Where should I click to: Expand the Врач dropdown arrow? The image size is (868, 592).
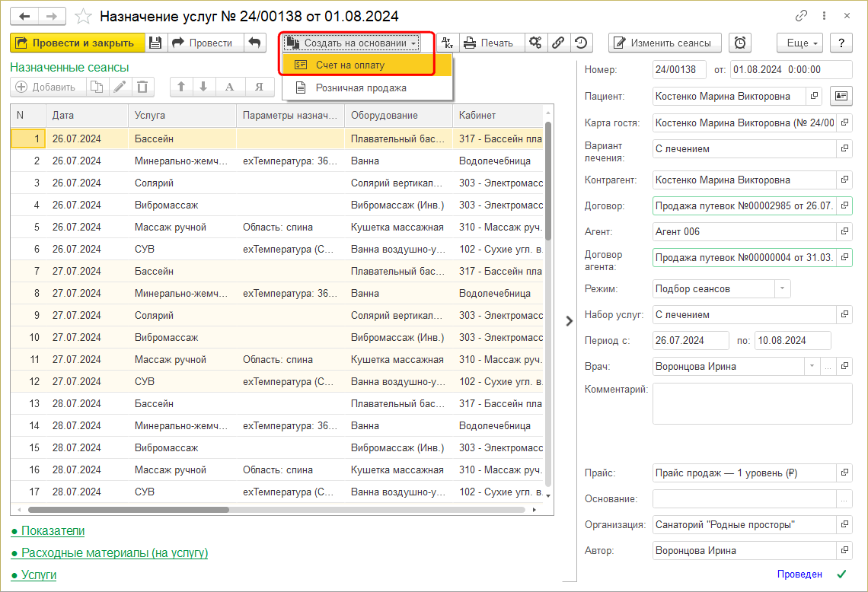click(812, 366)
